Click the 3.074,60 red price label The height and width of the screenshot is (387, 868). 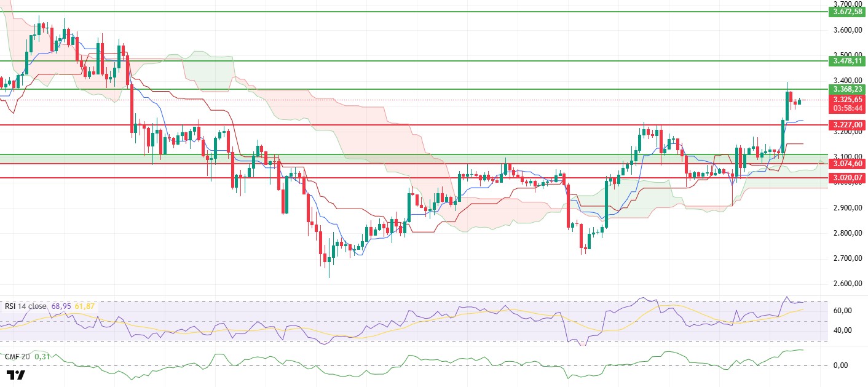point(847,164)
